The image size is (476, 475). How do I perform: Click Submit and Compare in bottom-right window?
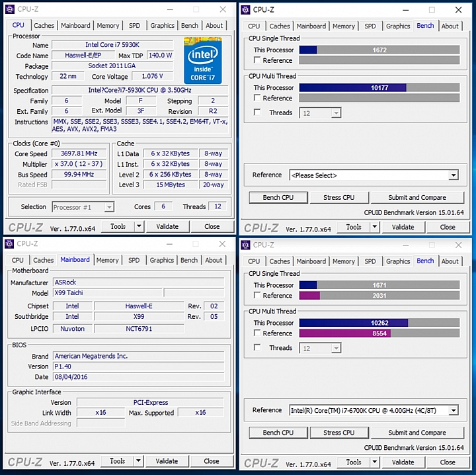[417, 433]
